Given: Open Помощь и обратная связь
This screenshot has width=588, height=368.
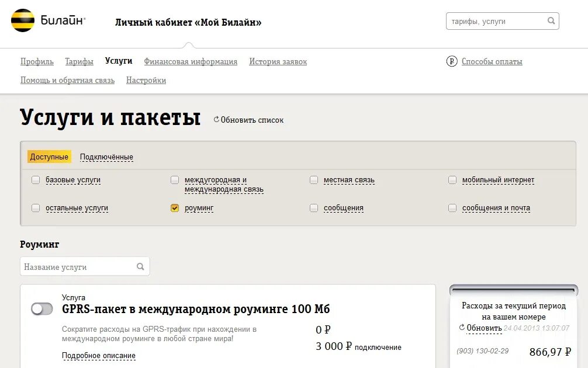Looking at the screenshot, I should 67,80.
